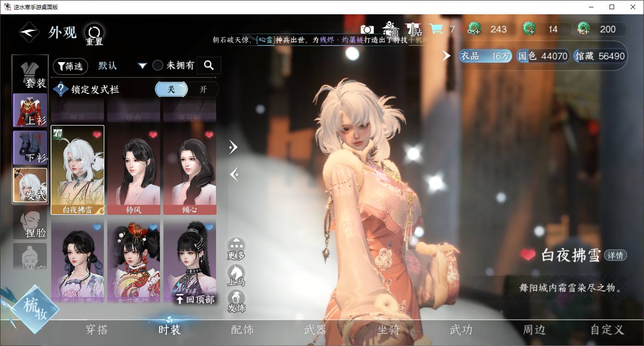
Task: Click the 馆藏 56490 progress pill
Action: point(600,56)
